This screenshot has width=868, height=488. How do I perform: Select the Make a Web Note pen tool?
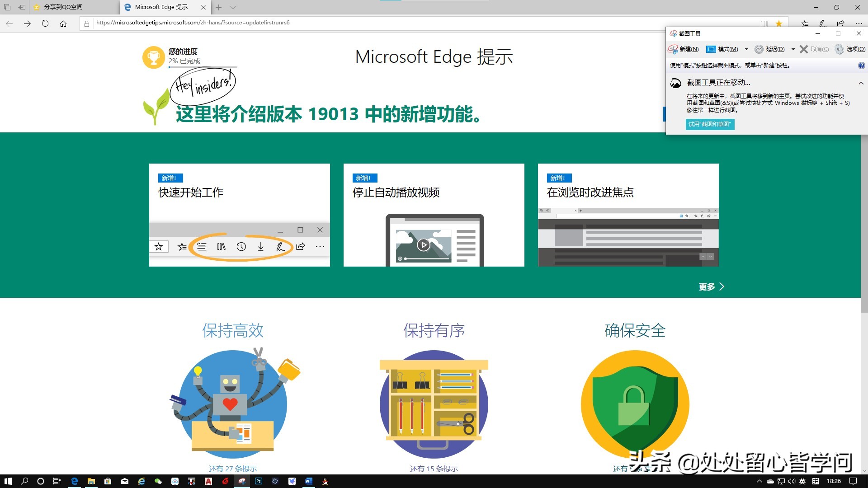[822, 23]
